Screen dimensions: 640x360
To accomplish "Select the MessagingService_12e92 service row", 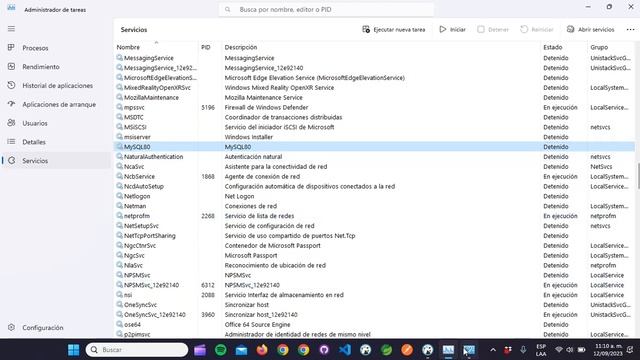I will coord(374,68).
